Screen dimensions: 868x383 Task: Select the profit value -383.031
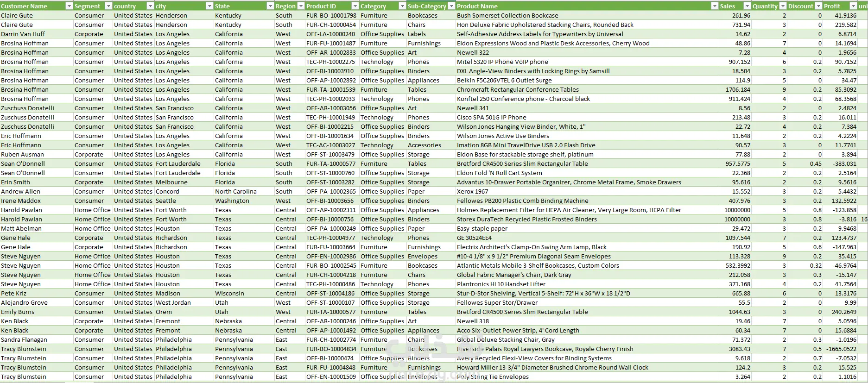[x=841, y=163]
